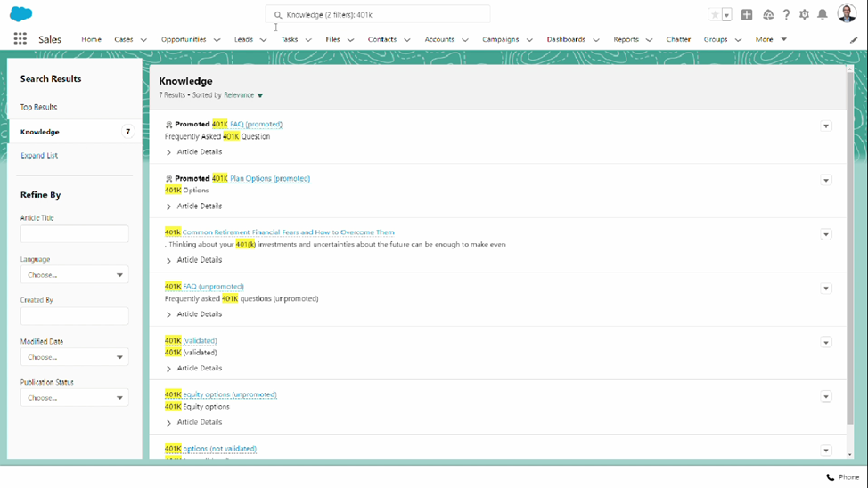
Task: Open the Language filter dropdown
Action: coord(75,274)
